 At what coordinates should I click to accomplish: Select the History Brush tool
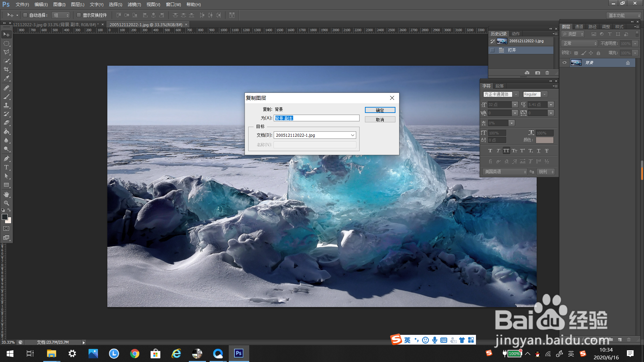click(6, 114)
